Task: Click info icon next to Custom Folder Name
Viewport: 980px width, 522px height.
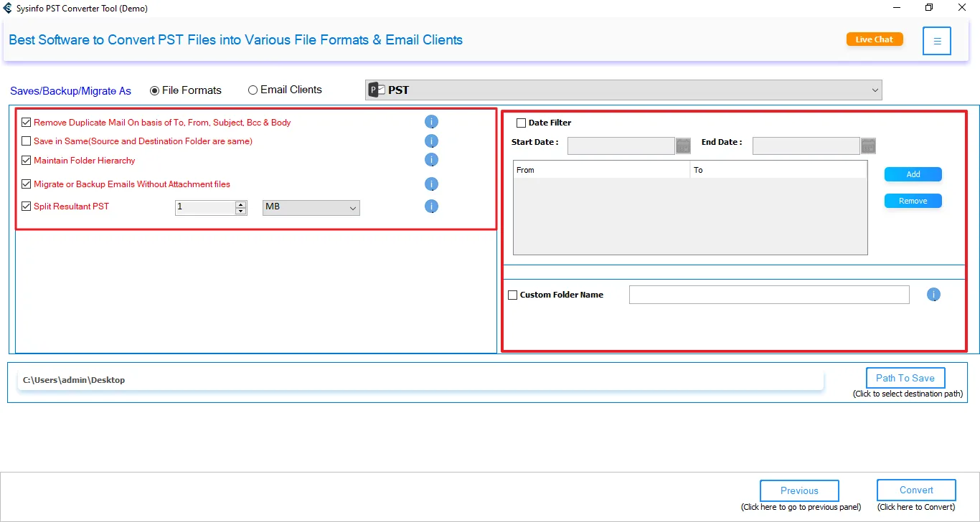Action: (x=933, y=295)
